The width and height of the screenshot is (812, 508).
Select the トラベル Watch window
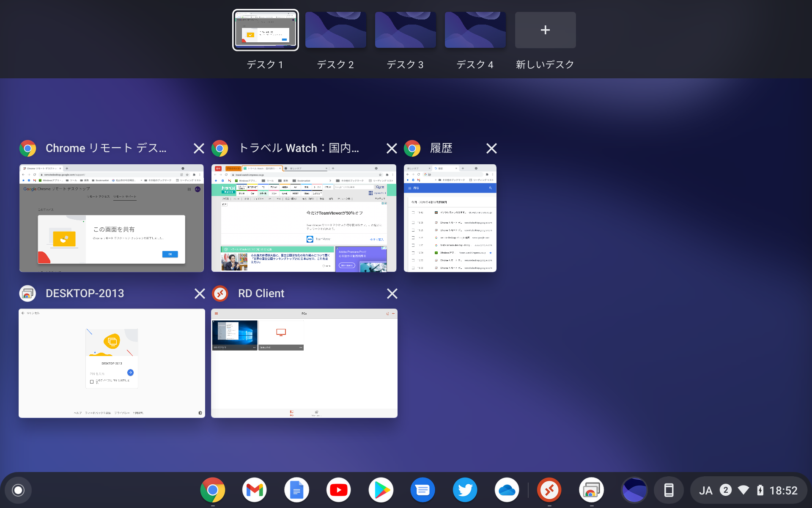click(304, 218)
